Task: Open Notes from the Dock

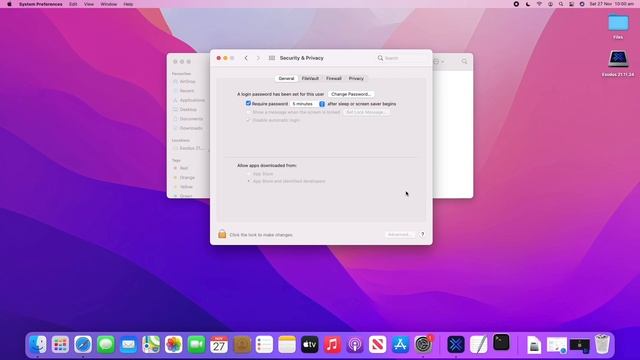Action: click(287, 344)
